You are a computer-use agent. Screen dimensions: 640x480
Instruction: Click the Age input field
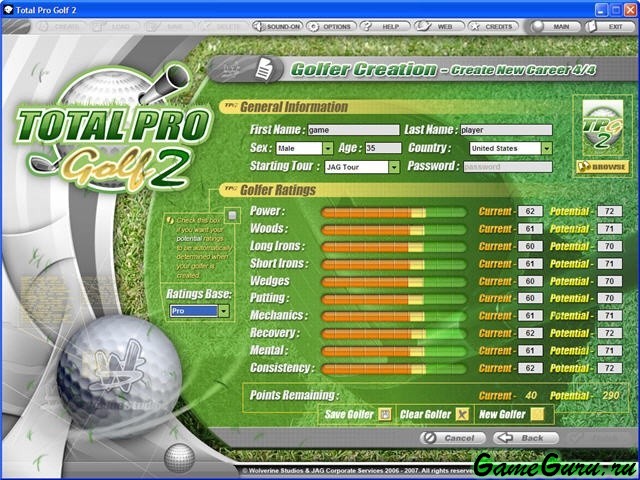pyautogui.click(x=383, y=148)
